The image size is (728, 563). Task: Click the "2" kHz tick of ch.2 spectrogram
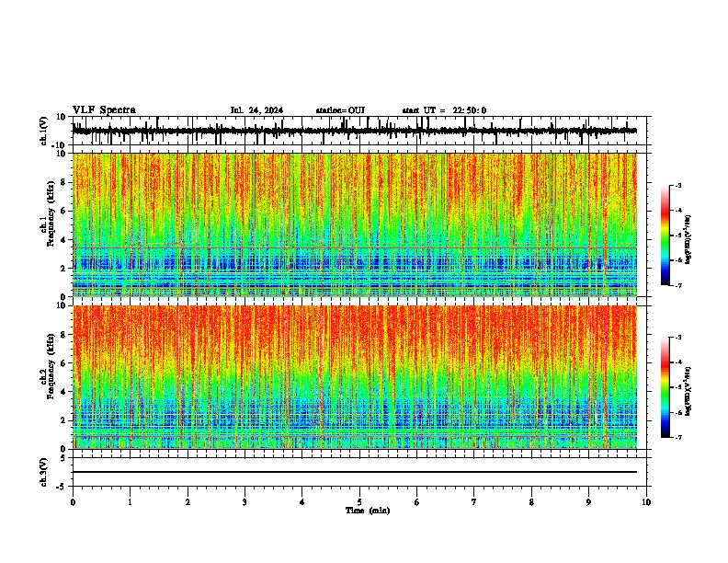(63, 420)
